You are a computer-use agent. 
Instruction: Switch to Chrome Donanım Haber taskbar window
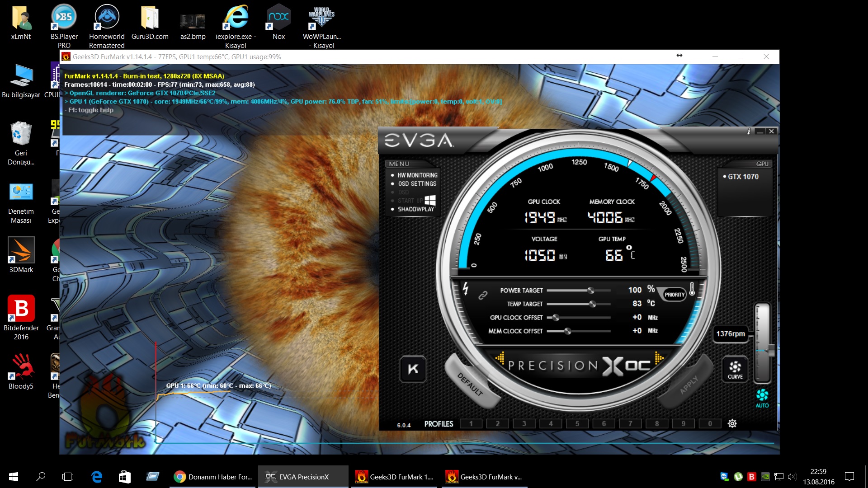[x=213, y=477]
